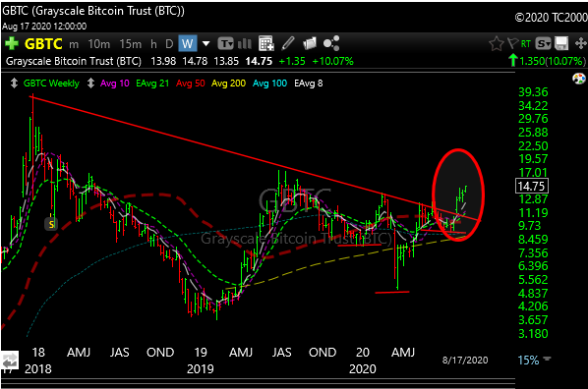This screenshot has width=588, height=389.
Task: Click the high price 14.78 value
Action: (195, 61)
